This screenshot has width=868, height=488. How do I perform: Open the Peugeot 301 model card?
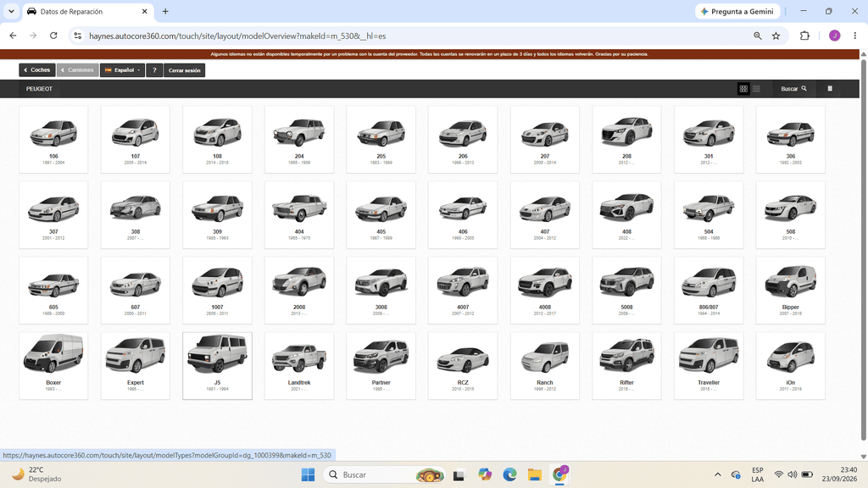tap(709, 140)
